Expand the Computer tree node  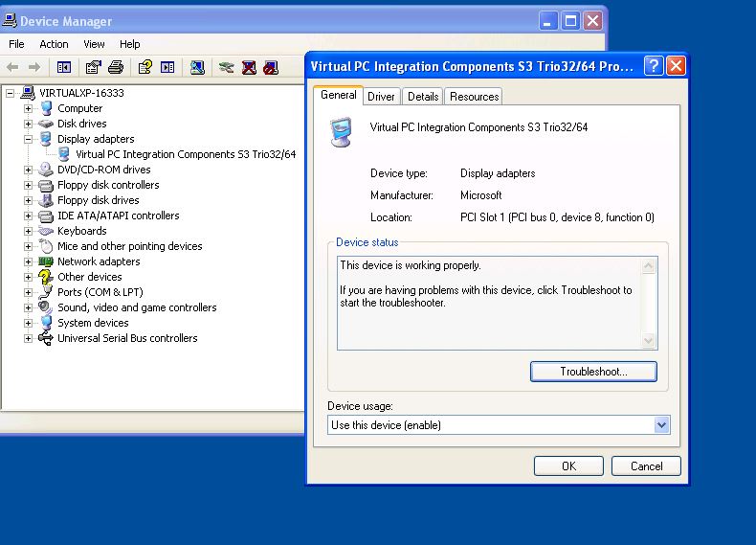(28, 108)
